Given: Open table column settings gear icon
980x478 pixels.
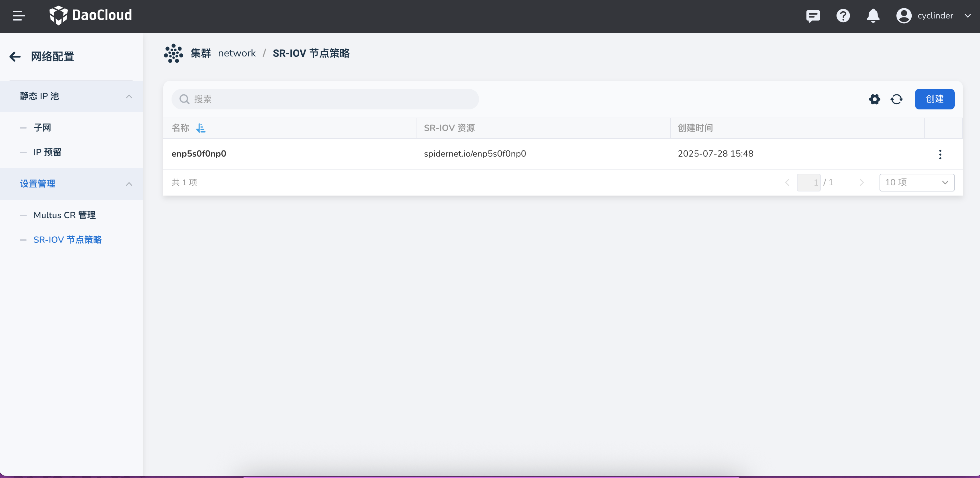Looking at the screenshot, I should coord(875,99).
